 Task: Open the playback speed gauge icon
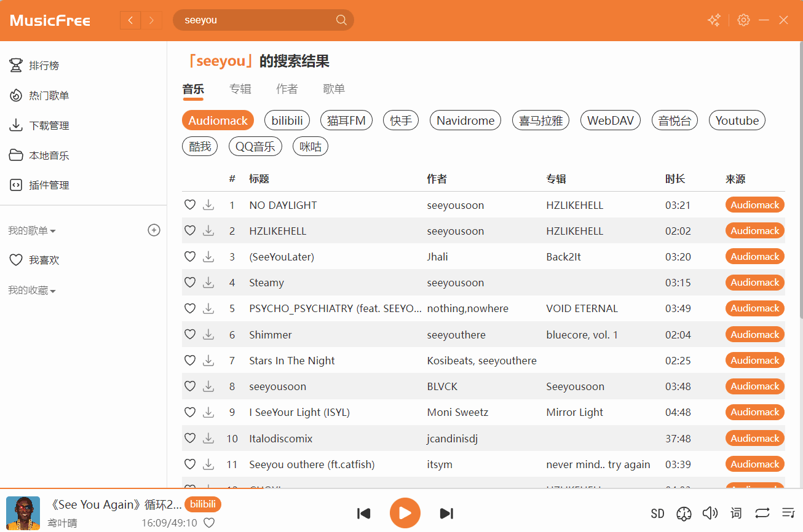pos(684,513)
